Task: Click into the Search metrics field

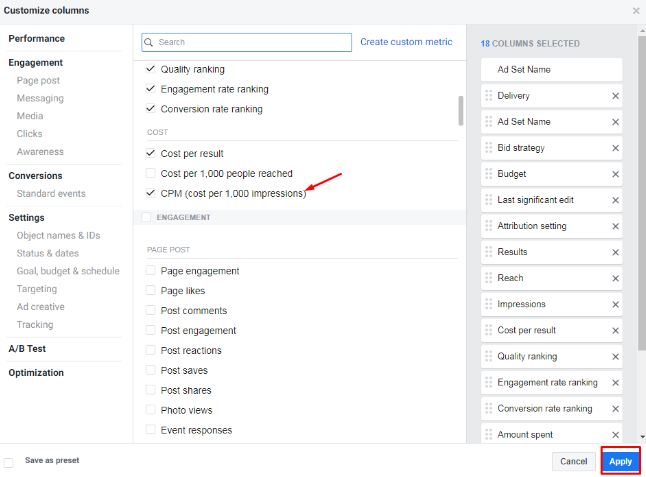Action: tap(252, 43)
